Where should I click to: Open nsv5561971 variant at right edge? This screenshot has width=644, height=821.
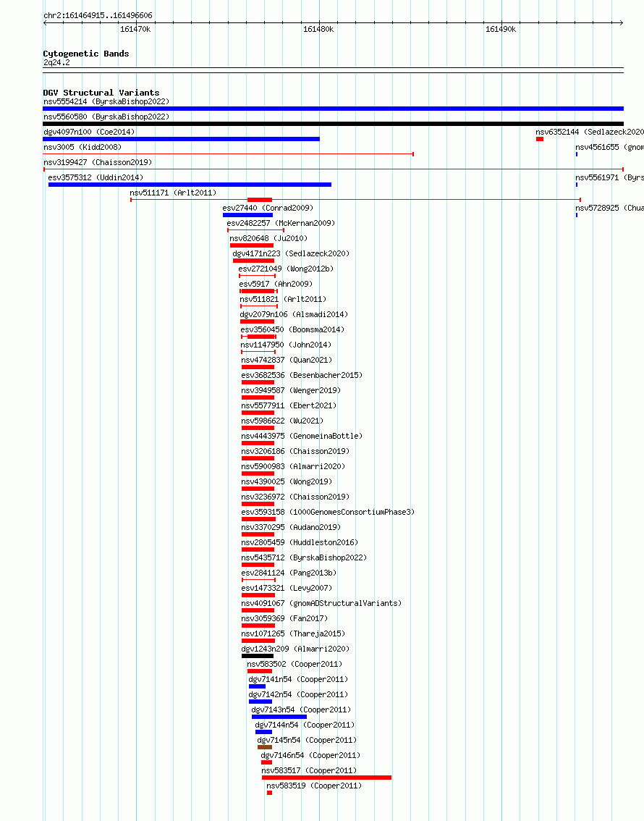click(x=609, y=177)
